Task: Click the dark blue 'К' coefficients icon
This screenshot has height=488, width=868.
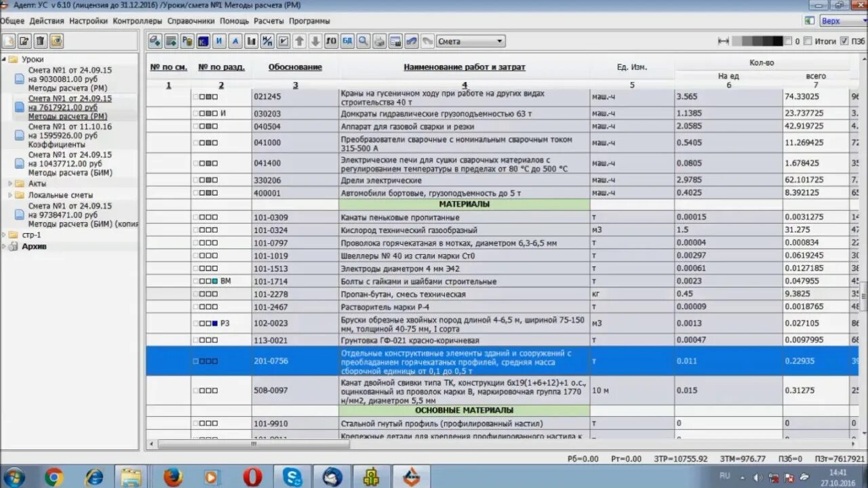Action: tap(203, 41)
